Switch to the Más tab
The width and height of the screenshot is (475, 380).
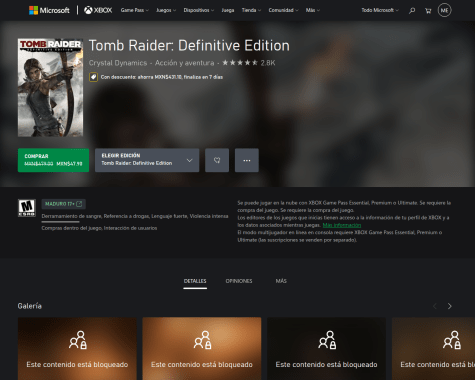pos(281,281)
